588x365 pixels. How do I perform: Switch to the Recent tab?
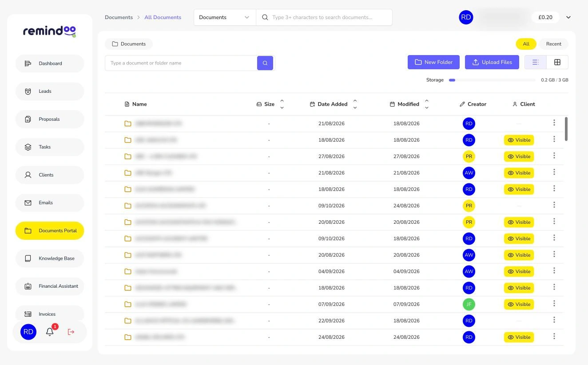click(x=553, y=44)
